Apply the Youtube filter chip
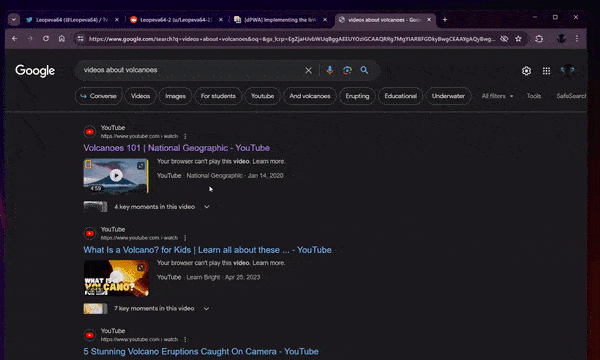This screenshot has height=360, width=600. tap(262, 96)
